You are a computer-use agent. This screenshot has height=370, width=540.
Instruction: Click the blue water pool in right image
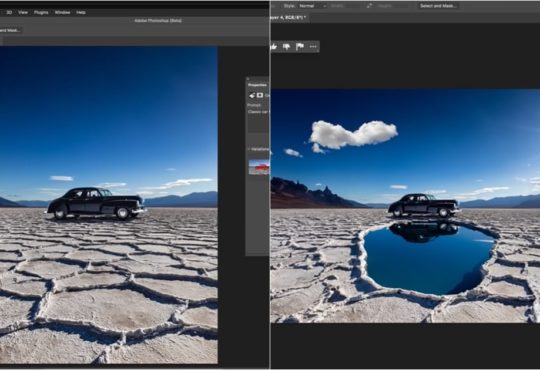click(x=429, y=258)
